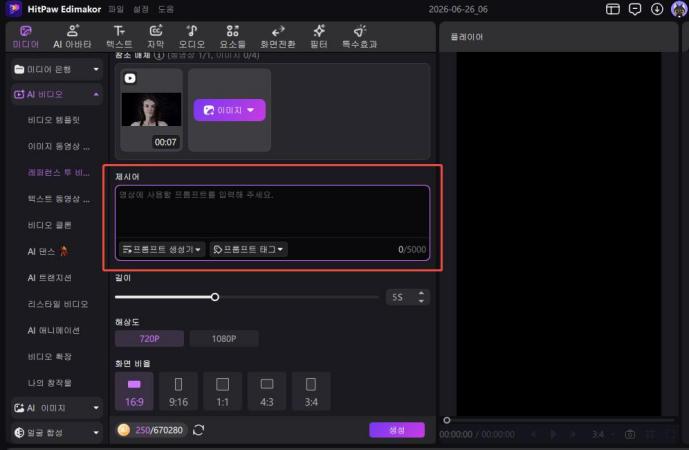Click the project name 2026-06-26_06
This screenshot has width=689, height=450.
tap(458, 9)
